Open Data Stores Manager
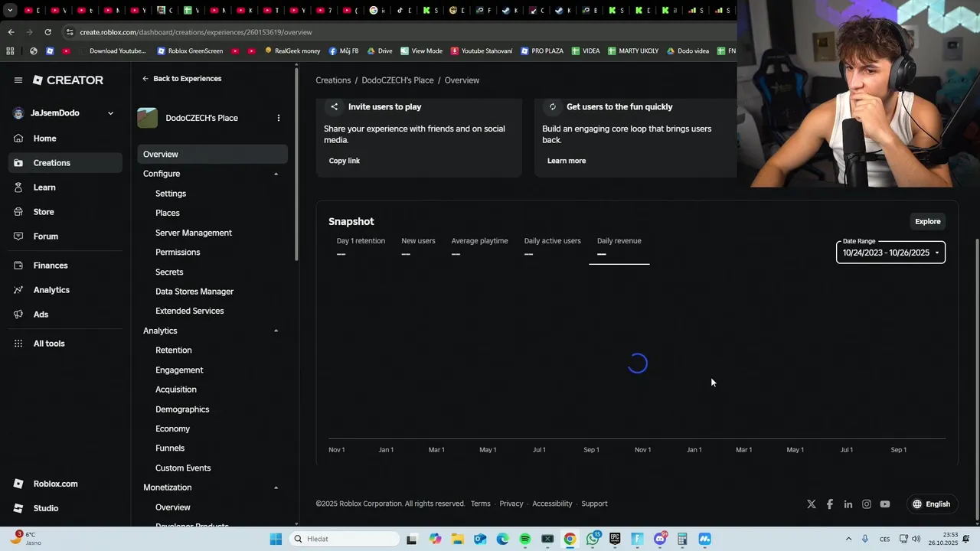Image resolution: width=980 pixels, height=551 pixels. (194, 292)
